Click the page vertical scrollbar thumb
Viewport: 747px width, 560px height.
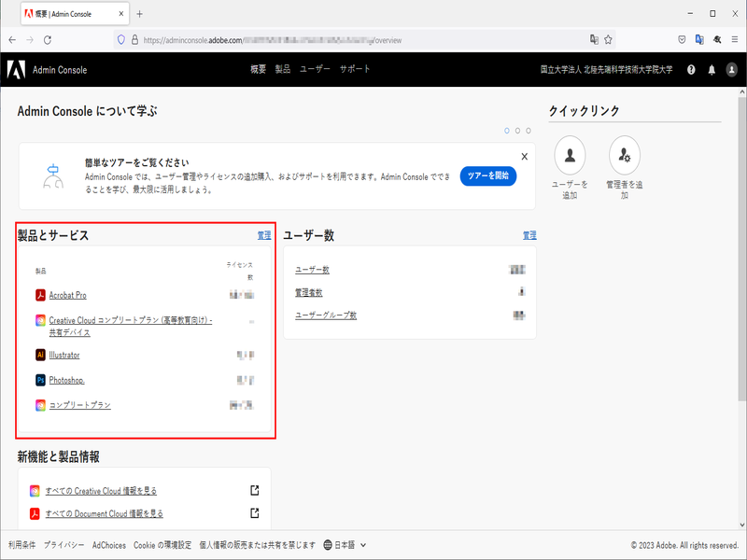click(741, 249)
